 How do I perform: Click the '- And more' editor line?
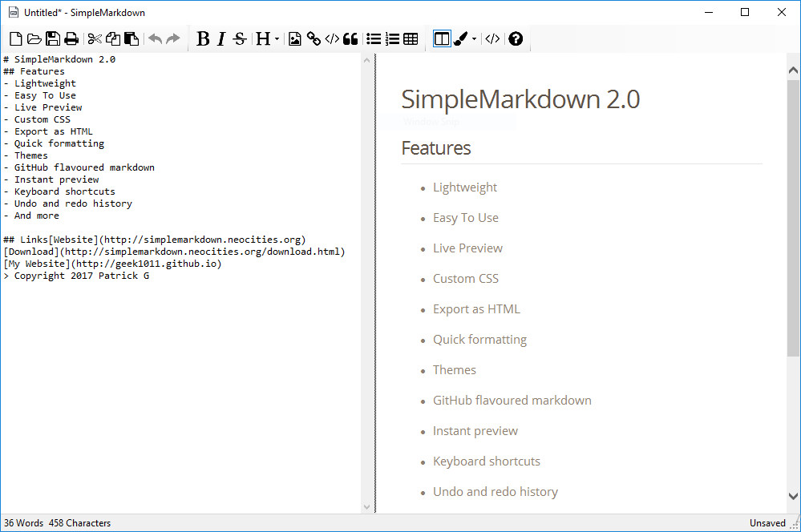point(32,216)
